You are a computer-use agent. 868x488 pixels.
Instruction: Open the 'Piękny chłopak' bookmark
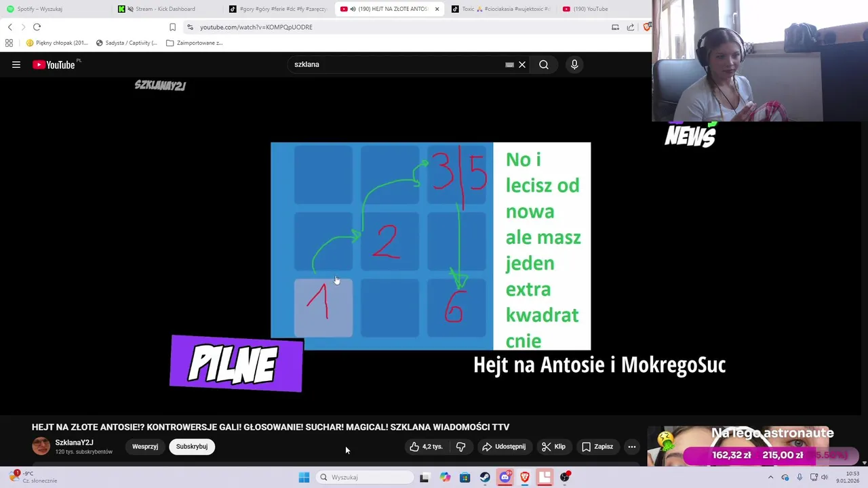57,43
